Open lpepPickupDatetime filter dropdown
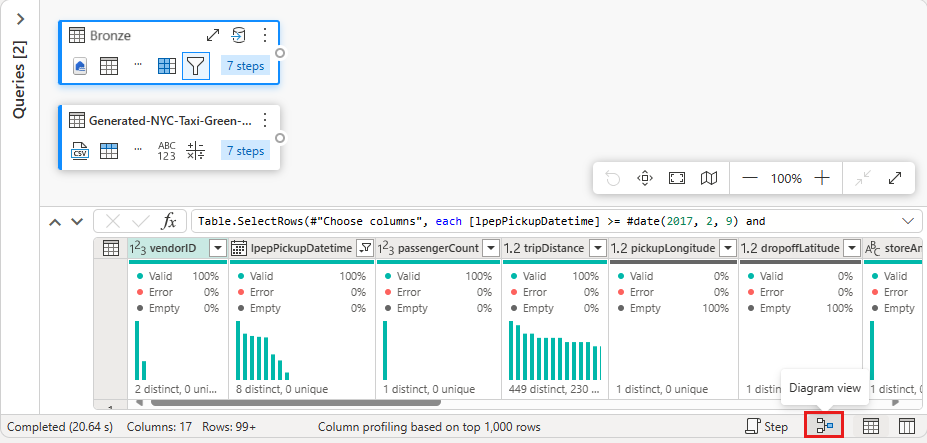This screenshot has height=443, width=927. click(366, 248)
